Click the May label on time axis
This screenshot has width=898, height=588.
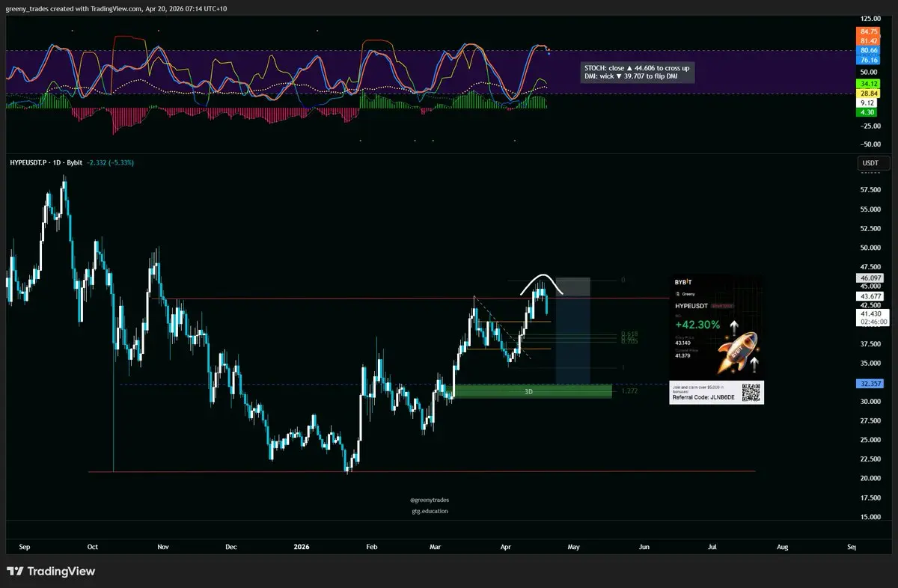574,547
